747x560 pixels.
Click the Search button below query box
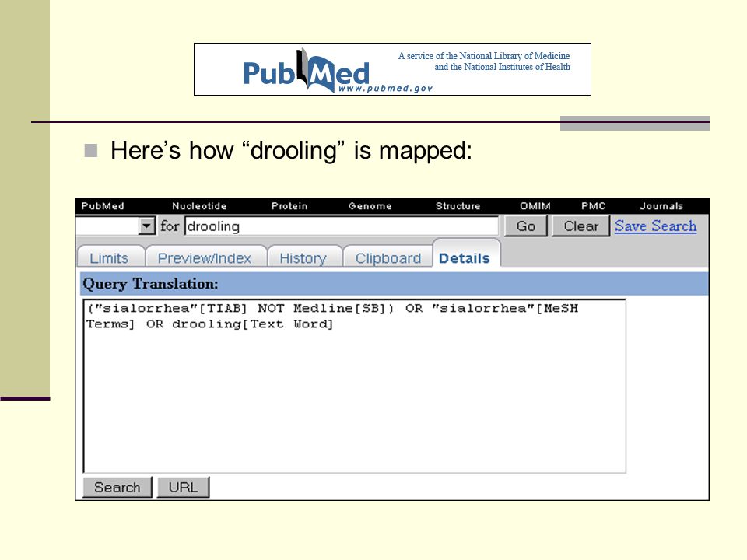117,487
